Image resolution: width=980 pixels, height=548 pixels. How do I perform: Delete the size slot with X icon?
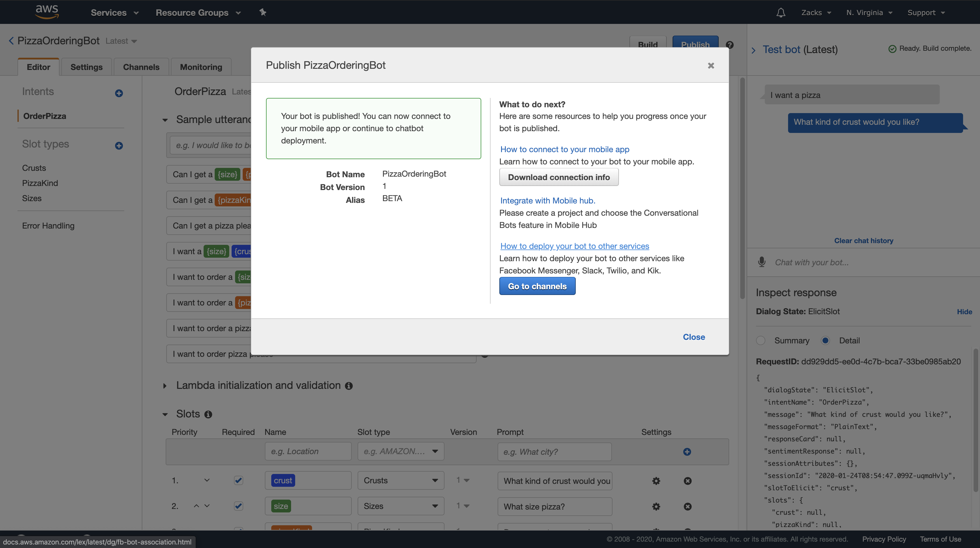687,506
